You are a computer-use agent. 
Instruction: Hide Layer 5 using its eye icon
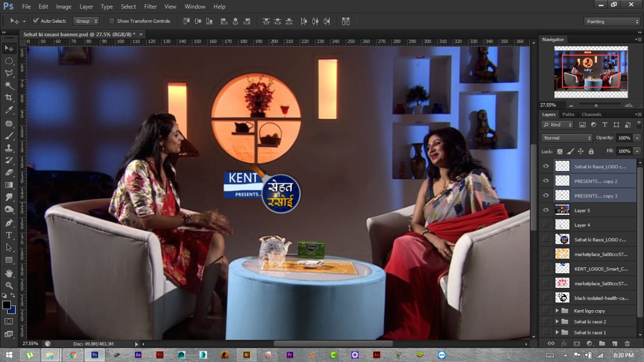click(x=546, y=210)
